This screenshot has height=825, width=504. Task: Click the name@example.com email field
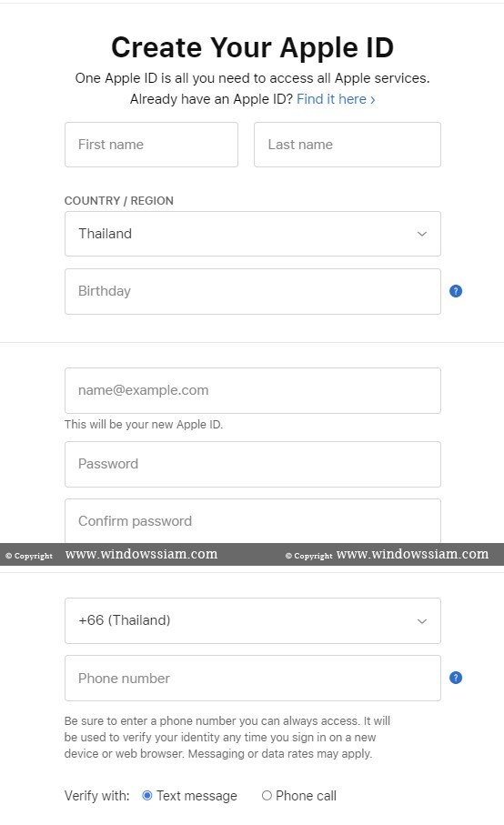tap(253, 390)
